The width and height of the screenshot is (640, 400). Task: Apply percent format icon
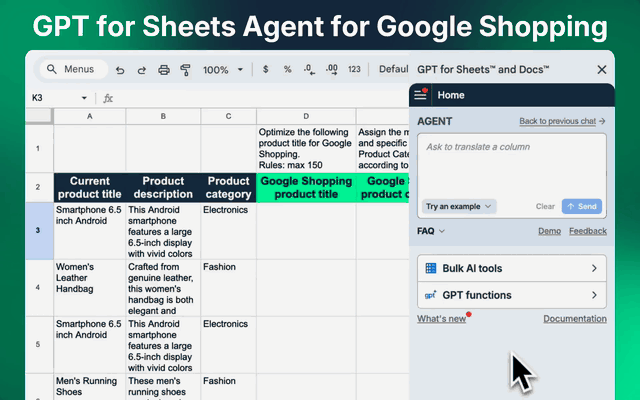[x=287, y=69]
